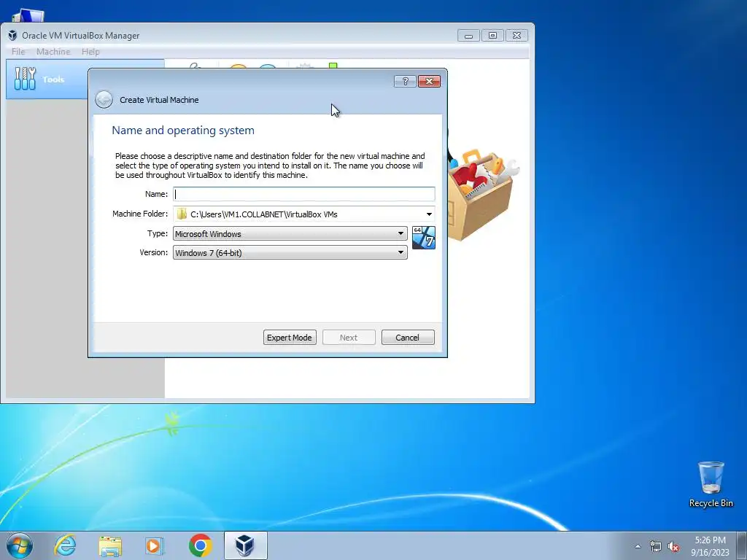Viewport: 747px width, 560px height.
Task: Click the Machine Folder yellow folder icon
Action: pos(182,214)
